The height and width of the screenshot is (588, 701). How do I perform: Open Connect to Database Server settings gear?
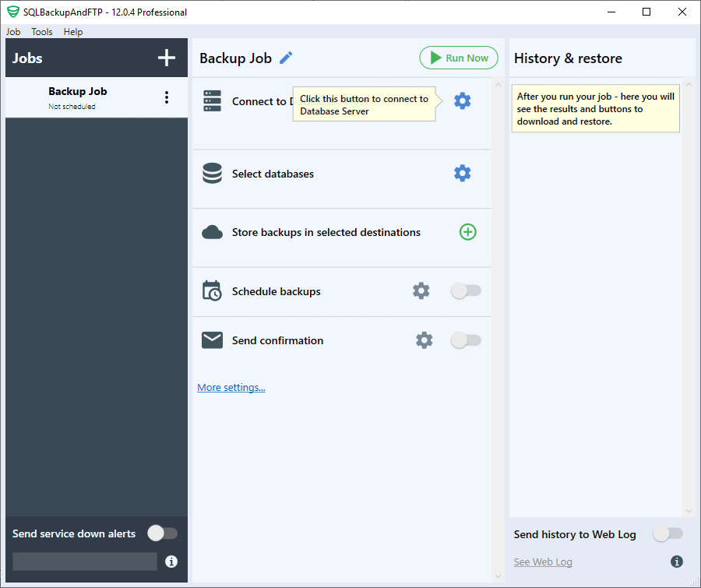point(463,100)
